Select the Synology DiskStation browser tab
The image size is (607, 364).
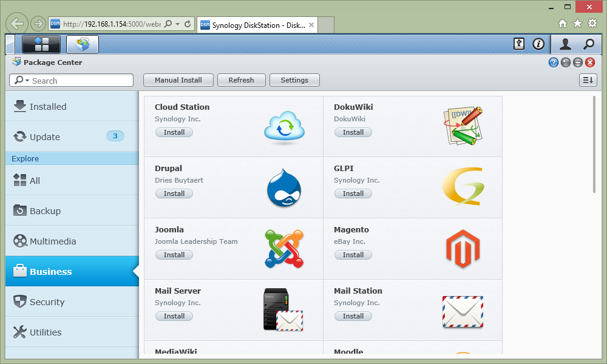click(x=257, y=25)
